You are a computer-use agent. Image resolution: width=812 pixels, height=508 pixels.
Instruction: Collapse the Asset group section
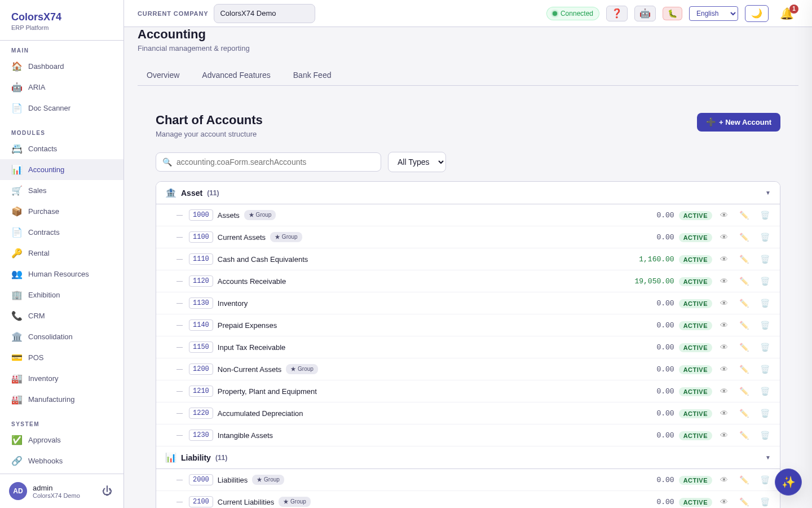tap(468, 193)
